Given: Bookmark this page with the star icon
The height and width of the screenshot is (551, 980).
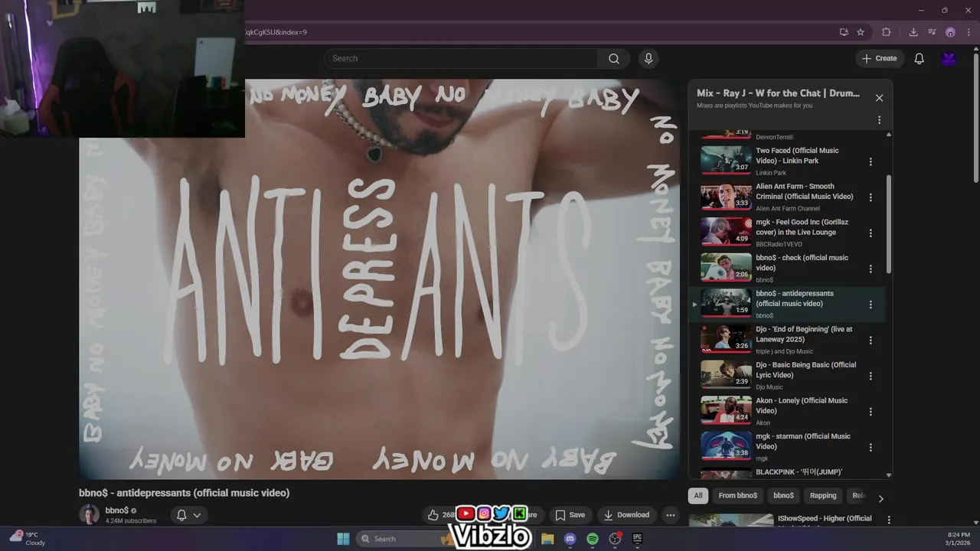Looking at the screenshot, I should coord(861,32).
